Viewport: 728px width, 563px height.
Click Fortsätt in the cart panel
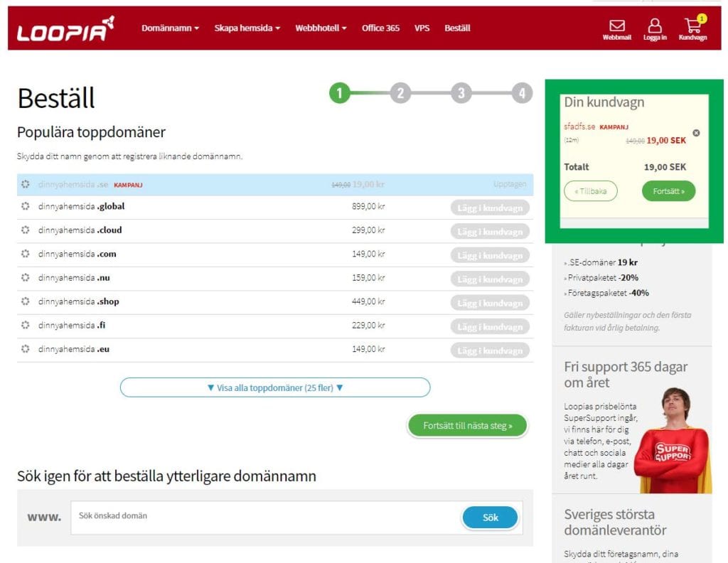tap(668, 191)
